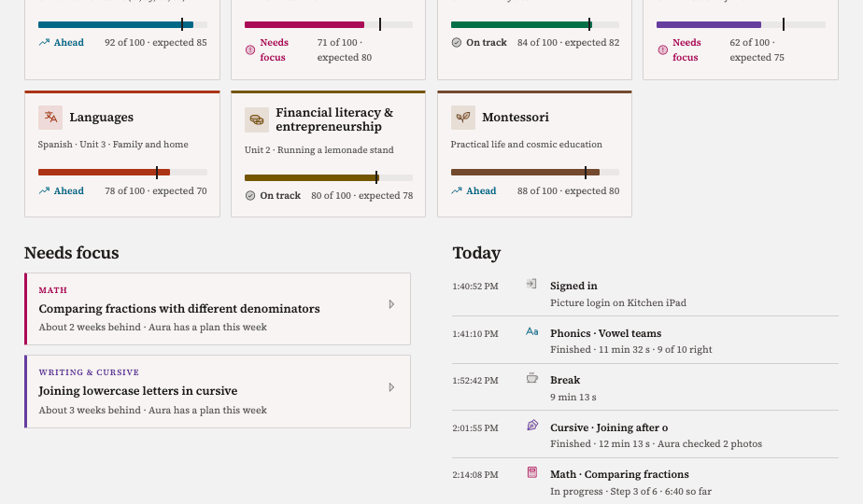Click the Signed in login icon
Image resolution: width=863 pixels, height=504 pixels.
coord(531,284)
